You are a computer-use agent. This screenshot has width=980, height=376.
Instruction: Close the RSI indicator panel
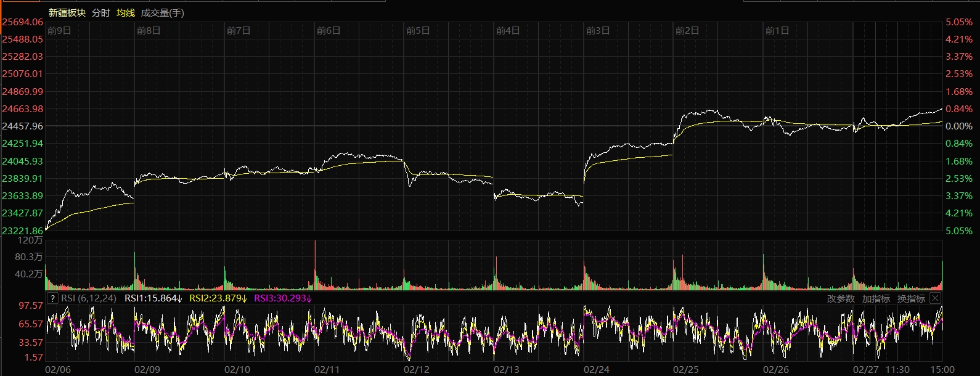tap(935, 298)
